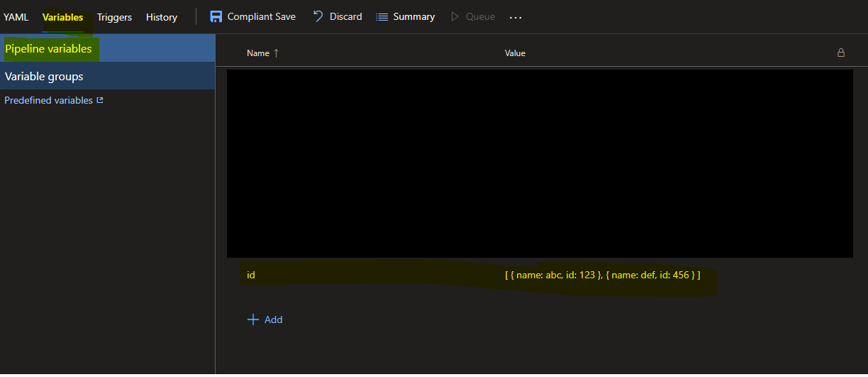Click the lock icon column header
Viewport: 868px width, 377px height.
[x=841, y=53]
